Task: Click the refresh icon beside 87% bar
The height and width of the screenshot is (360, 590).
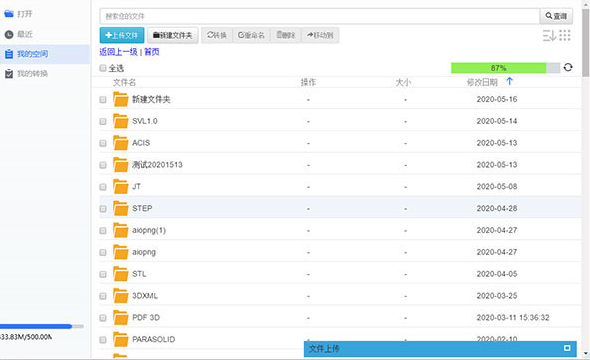Action: (x=568, y=68)
